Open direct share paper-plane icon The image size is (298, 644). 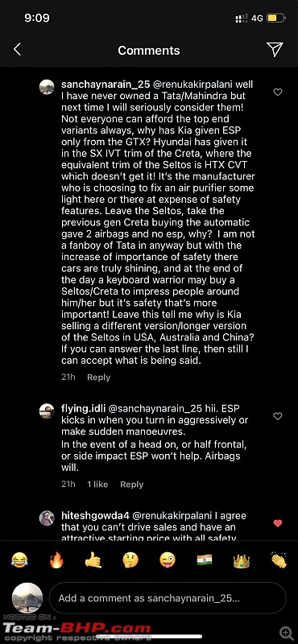(275, 49)
